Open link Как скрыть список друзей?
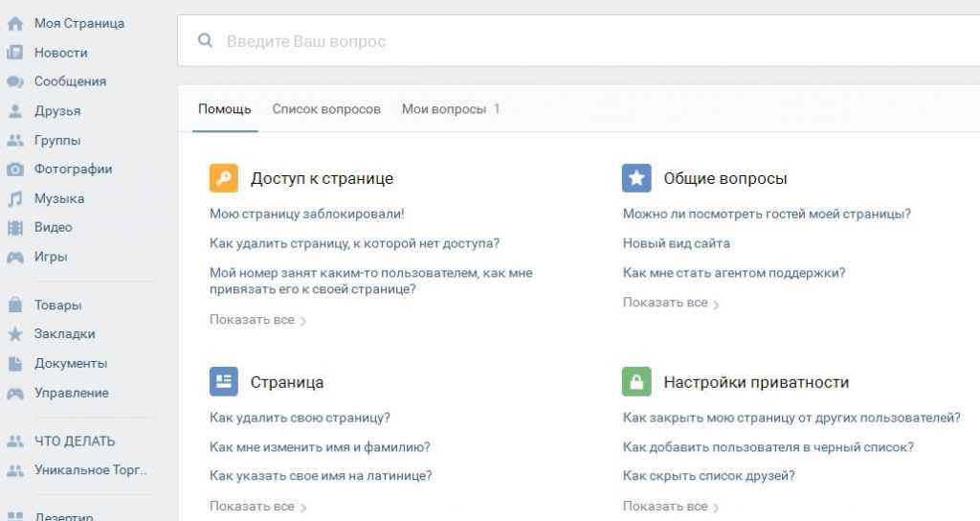Image resolution: width=980 pixels, height=521 pixels. click(708, 475)
